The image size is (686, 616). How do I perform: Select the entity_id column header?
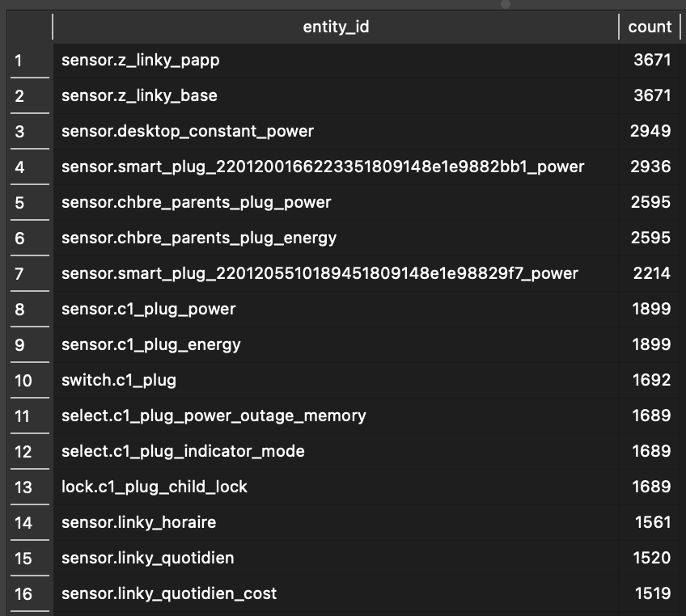336,27
